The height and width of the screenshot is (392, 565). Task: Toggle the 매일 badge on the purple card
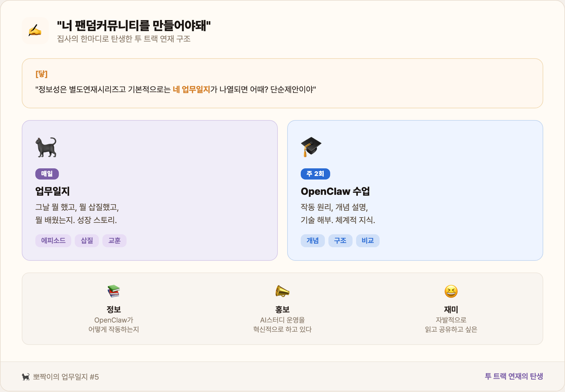(x=47, y=174)
